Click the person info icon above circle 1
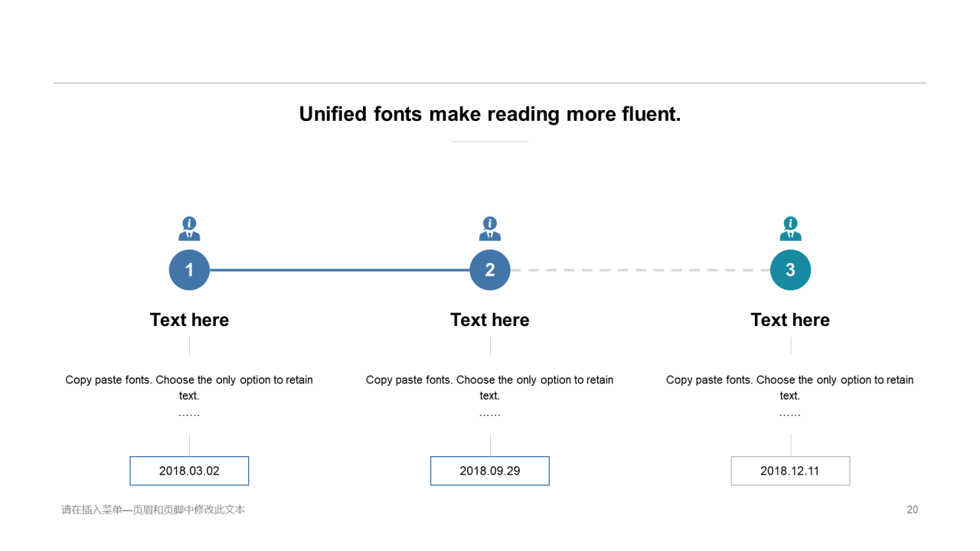The width and height of the screenshot is (980, 551). click(x=189, y=229)
